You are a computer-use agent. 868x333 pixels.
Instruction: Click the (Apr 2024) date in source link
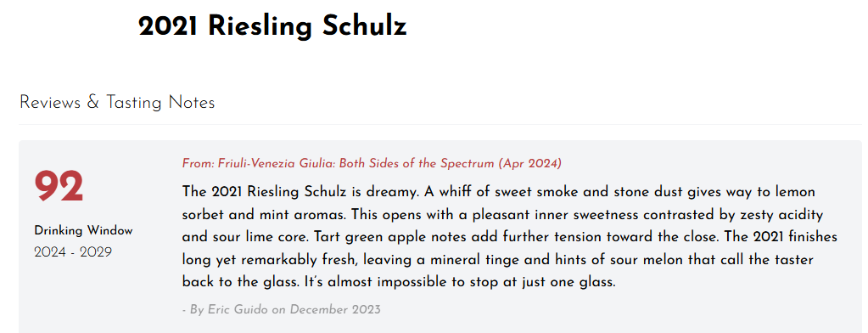coord(529,163)
